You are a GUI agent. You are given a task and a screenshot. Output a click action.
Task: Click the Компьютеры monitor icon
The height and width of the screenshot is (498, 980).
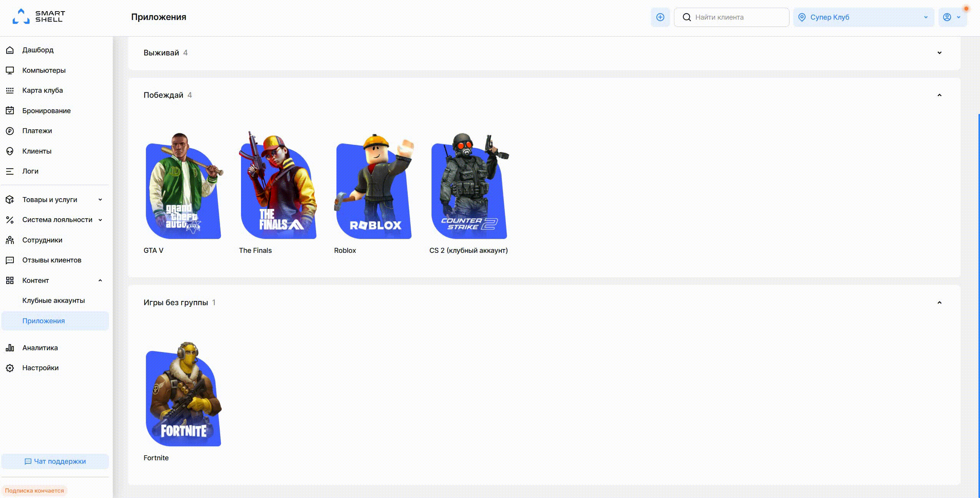coord(10,70)
